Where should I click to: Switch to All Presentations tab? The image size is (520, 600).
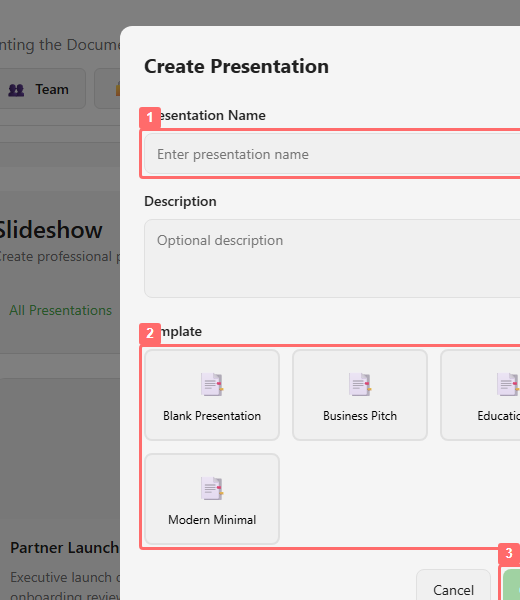click(x=60, y=310)
